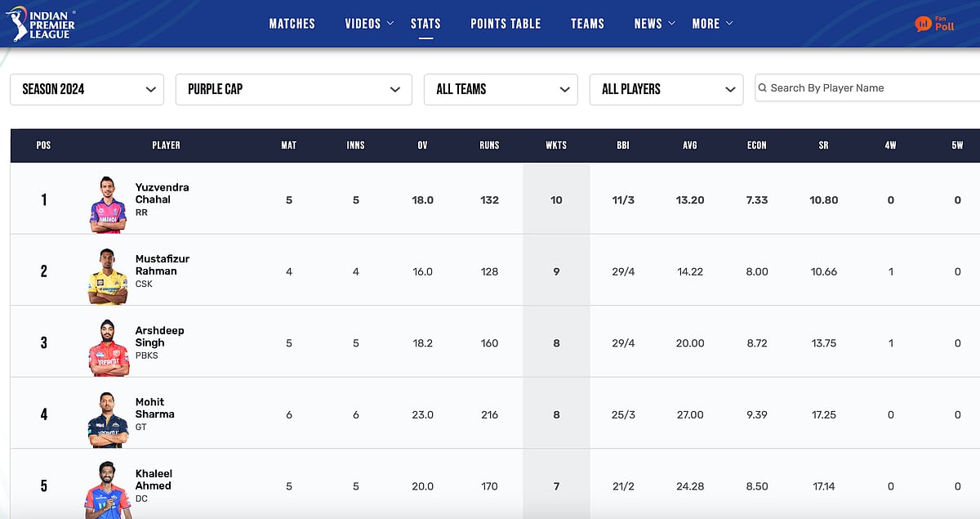Click Arshdeep Singh's player photo
The image size is (980, 519).
(108, 347)
